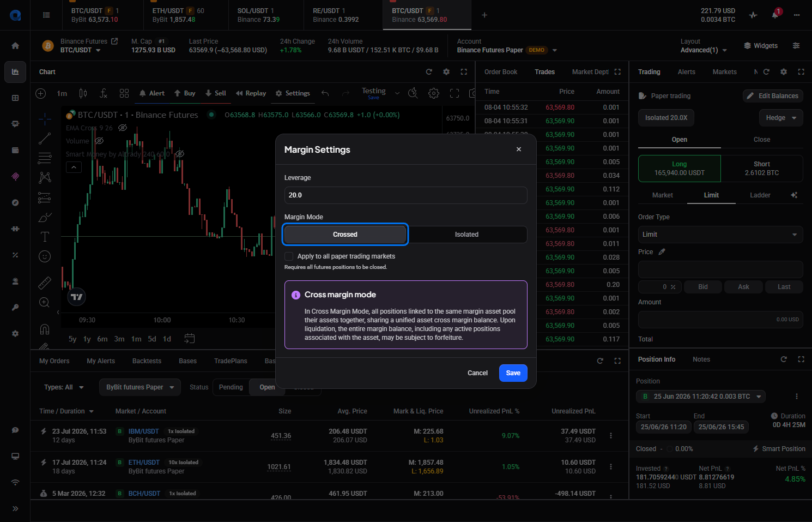The width and height of the screenshot is (812, 522).
Task: Enable Apply to all paper trading markets
Action: (289, 256)
